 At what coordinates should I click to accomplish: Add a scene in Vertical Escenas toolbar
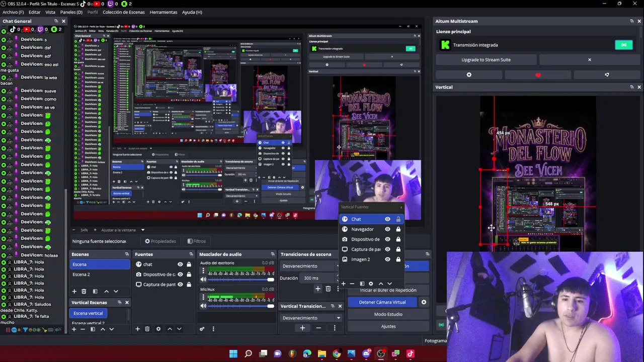(x=73, y=329)
